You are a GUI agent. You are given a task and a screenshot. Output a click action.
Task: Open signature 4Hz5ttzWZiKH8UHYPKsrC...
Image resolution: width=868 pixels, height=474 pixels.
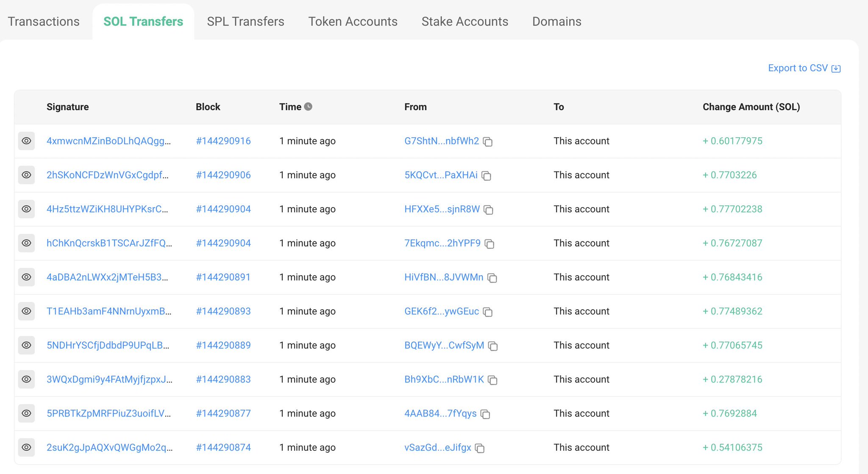(x=107, y=209)
